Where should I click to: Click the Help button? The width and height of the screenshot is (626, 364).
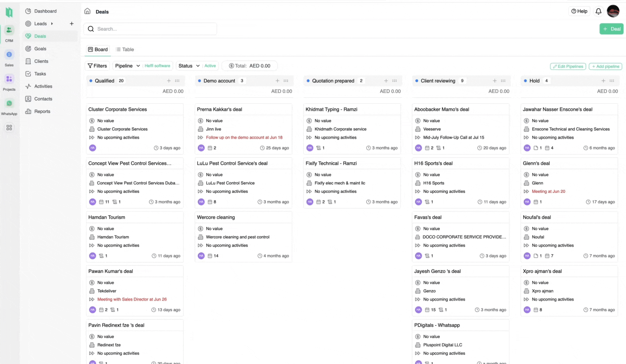(579, 11)
